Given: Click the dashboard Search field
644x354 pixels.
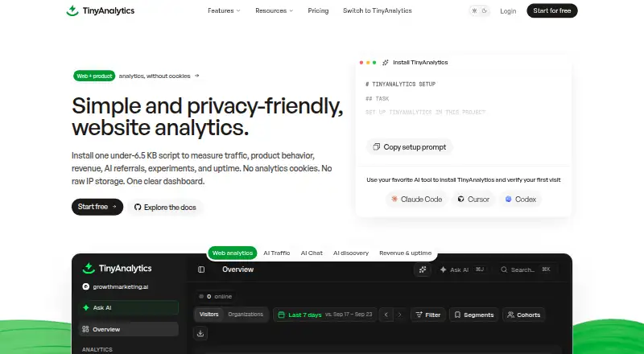Looking at the screenshot, I should (526, 270).
